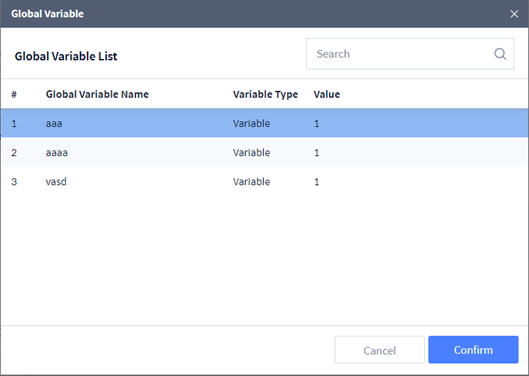Select the vasd variable row
This screenshot has width=529, height=376.
(264, 182)
